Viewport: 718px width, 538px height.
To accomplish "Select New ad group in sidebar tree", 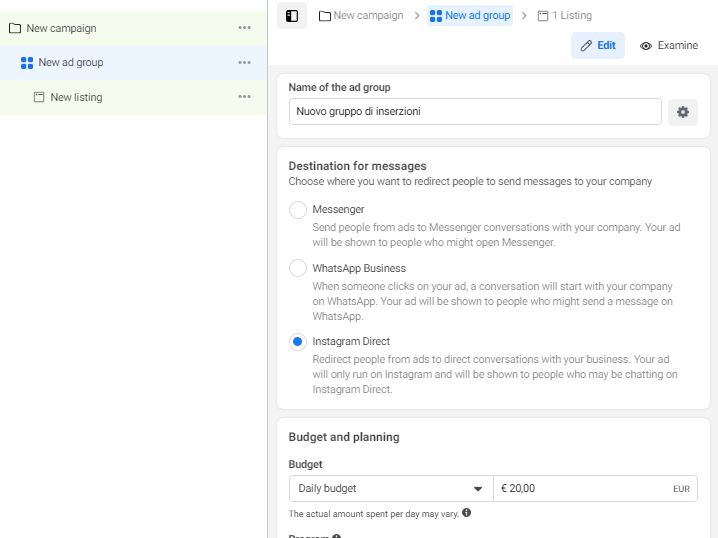I will 133,63.
